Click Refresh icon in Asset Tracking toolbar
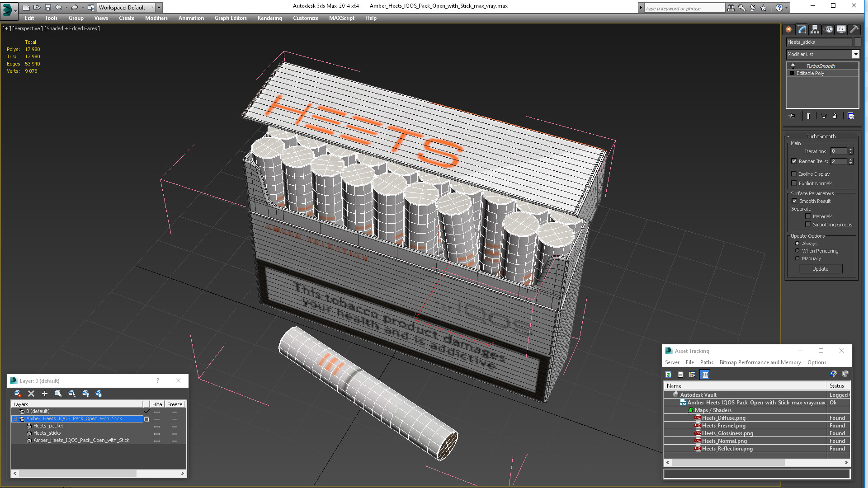 point(668,375)
